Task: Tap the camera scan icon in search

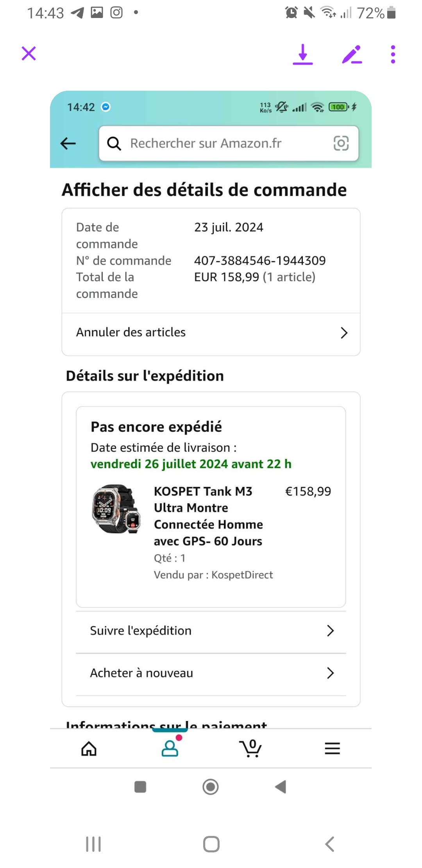Action: click(341, 143)
